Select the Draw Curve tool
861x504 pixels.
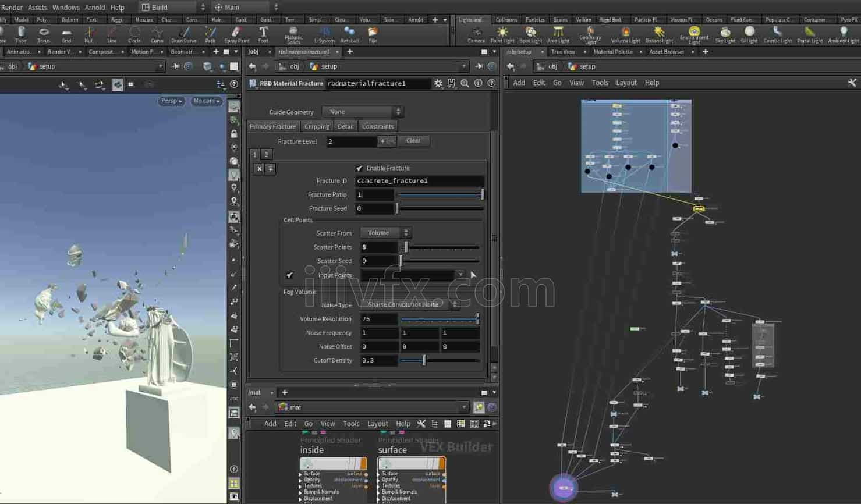(x=184, y=34)
